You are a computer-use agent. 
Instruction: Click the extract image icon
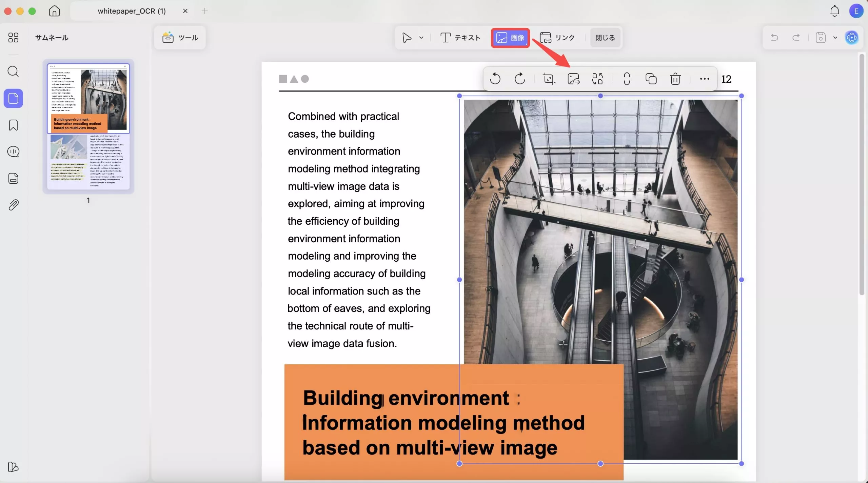coord(573,79)
